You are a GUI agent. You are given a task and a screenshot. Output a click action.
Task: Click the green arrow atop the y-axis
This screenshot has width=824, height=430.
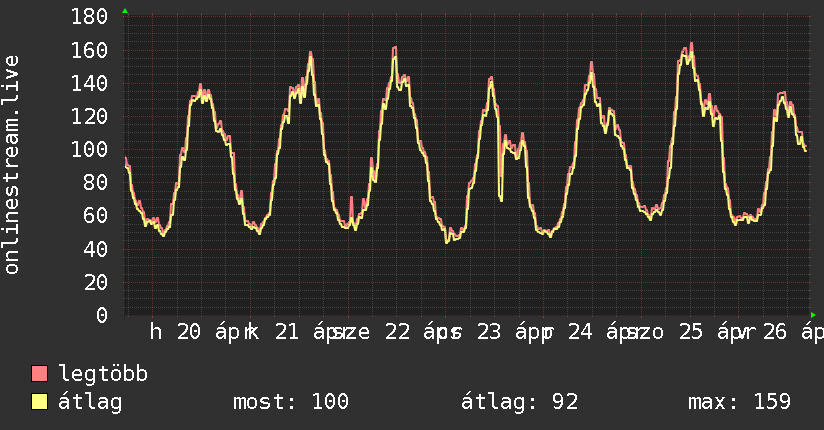click(x=125, y=11)
